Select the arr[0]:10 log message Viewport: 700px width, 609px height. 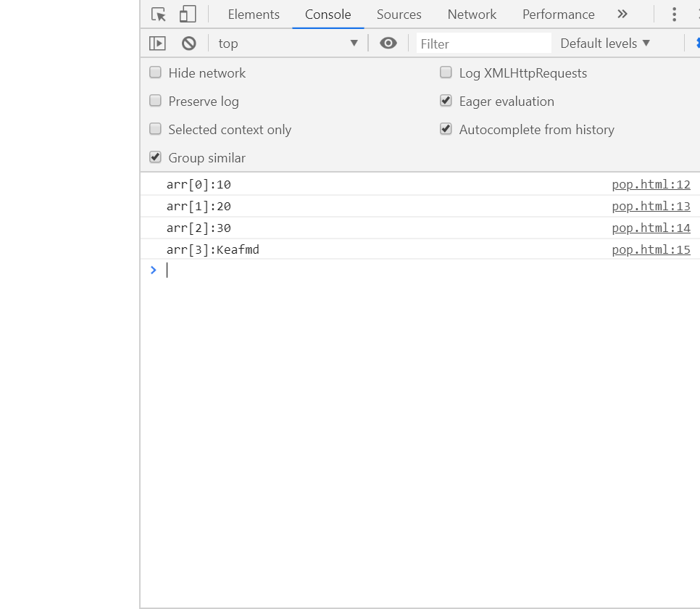click(x=199, y=185)
